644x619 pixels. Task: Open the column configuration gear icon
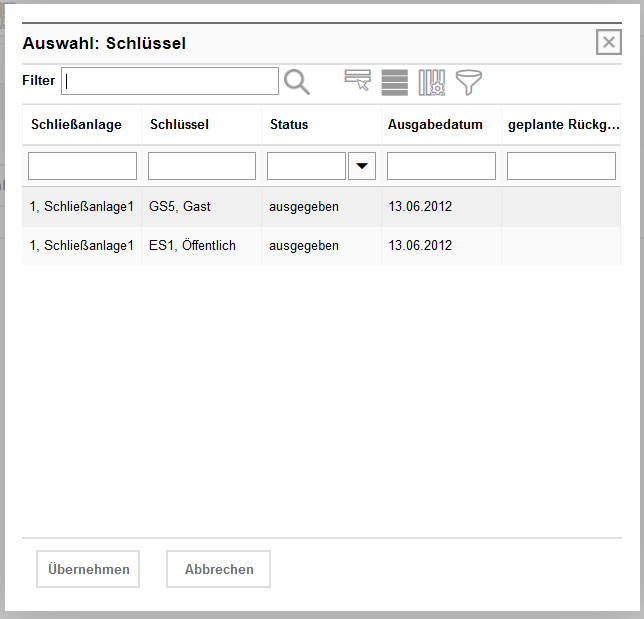[432, 83]
